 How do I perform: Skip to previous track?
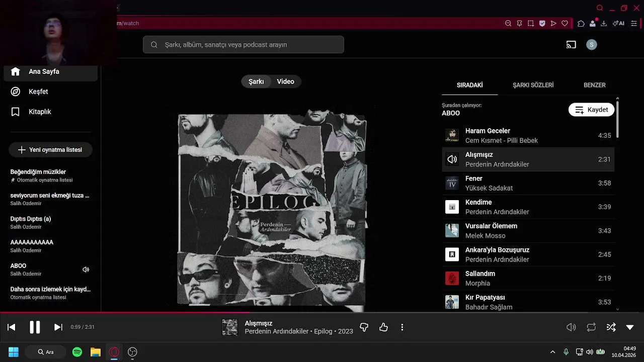[x=12, y=327]
